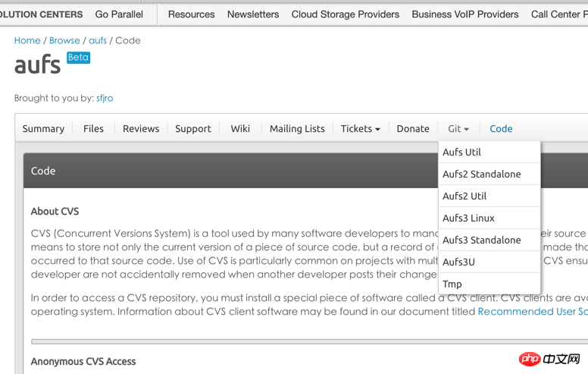Open Resources in top navigation
The height and width of the screenshot is (374, 588).
tap(191, 14)
